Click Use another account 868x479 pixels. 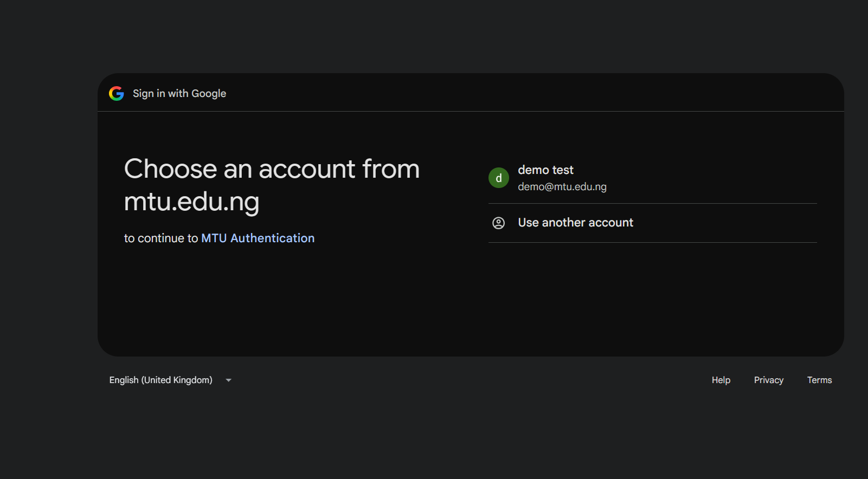point(653,223)
